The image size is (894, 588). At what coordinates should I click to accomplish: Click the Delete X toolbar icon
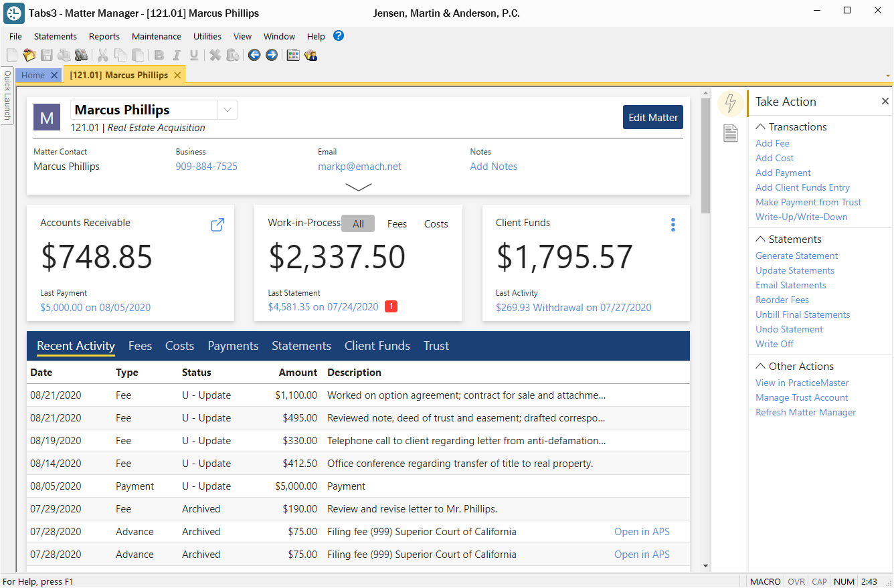click(215, 55)
